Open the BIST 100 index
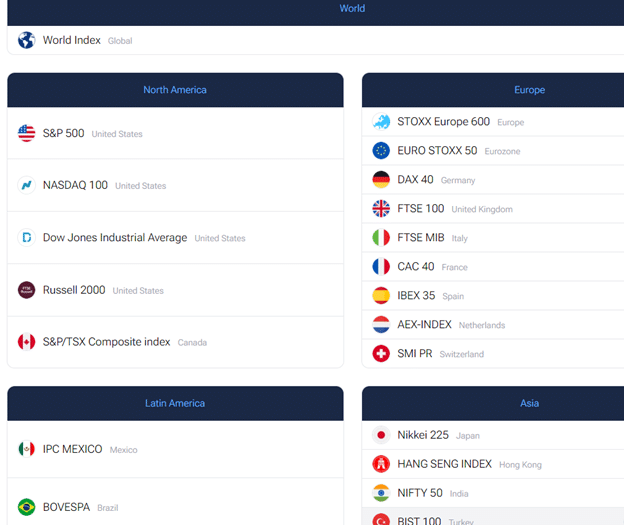624x525 pixels. coord(419,520)
